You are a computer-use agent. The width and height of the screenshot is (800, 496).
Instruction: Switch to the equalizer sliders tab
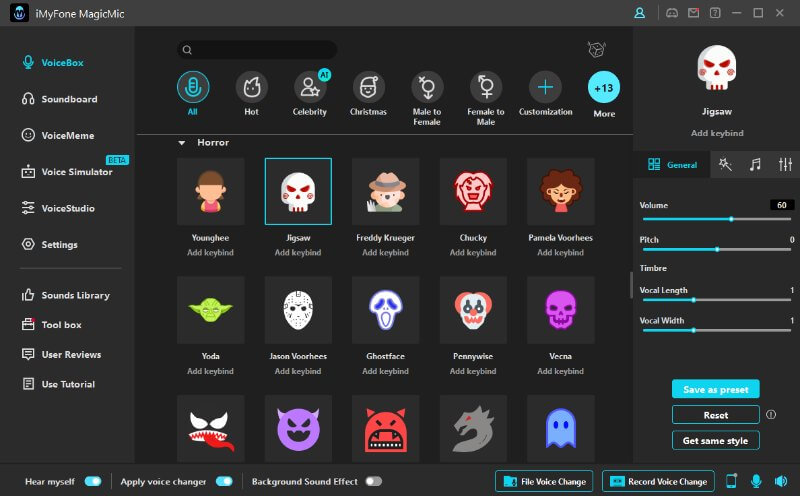(x=785, y=164)
